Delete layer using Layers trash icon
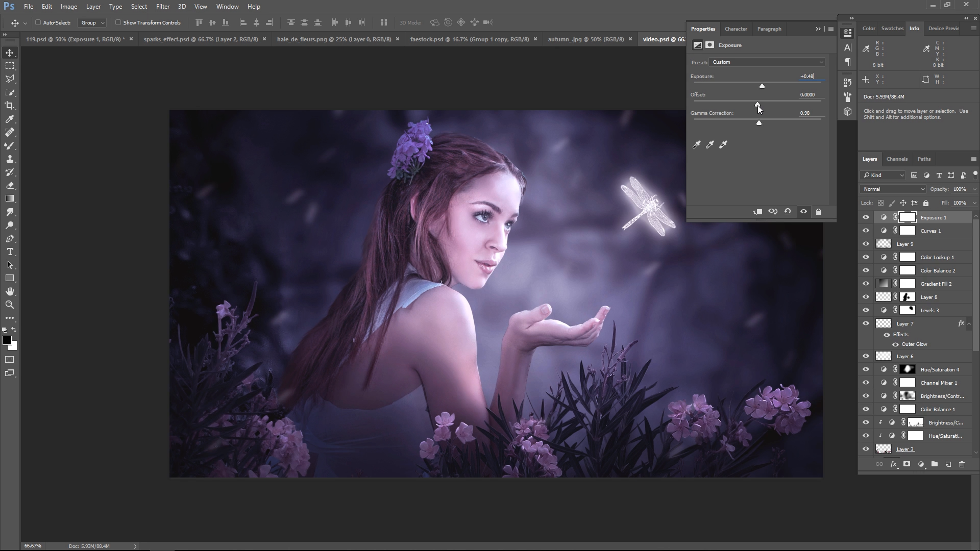 (x=962, y=464)
